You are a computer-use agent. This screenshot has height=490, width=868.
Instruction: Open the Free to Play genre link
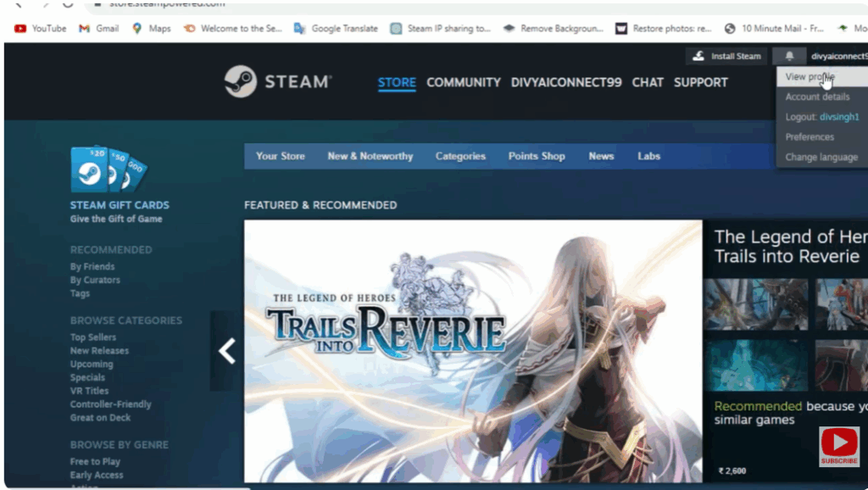click(x=95, y=461)
